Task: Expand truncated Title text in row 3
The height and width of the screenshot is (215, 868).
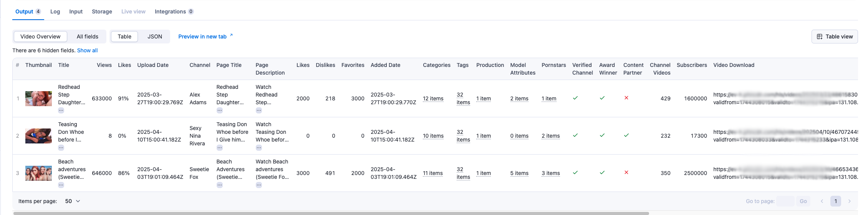Action: click(61, 185)
